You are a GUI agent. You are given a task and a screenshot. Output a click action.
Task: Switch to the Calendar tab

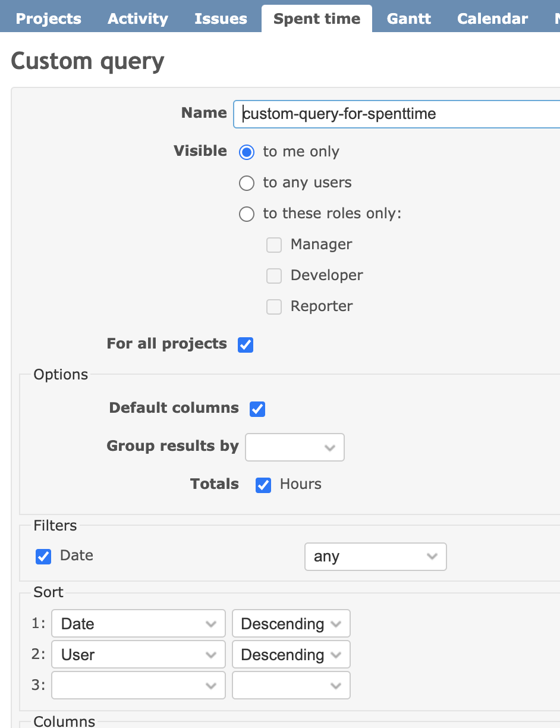pos(492,18)
